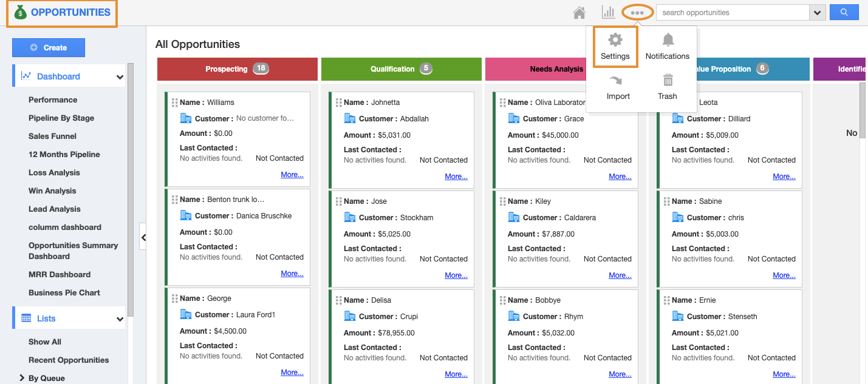Collapse the Dashboard section chevron
The height and width of the screenshot is (384, 868).
120,77
